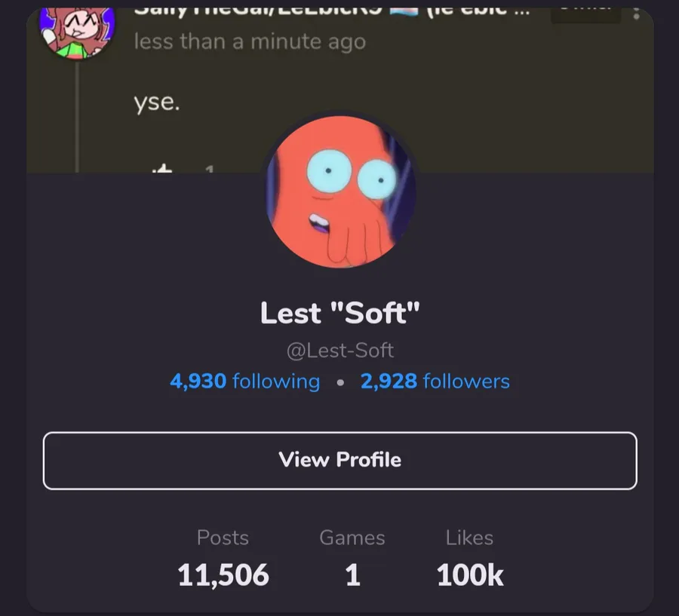Click the View Profile button

[x=340, y=461]
